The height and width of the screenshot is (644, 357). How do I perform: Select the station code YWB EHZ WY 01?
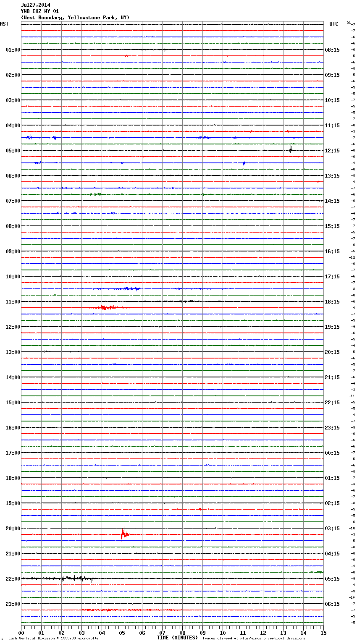40,11
